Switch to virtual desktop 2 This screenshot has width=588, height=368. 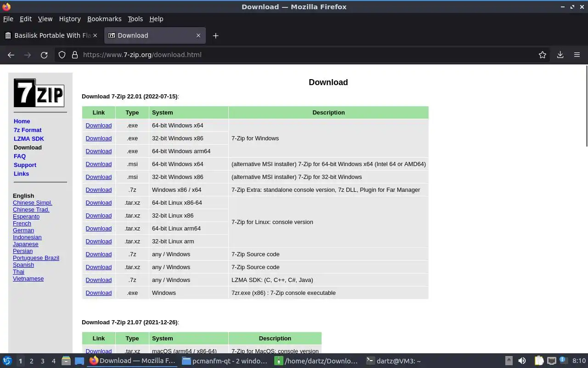click(x=31, y=361)
